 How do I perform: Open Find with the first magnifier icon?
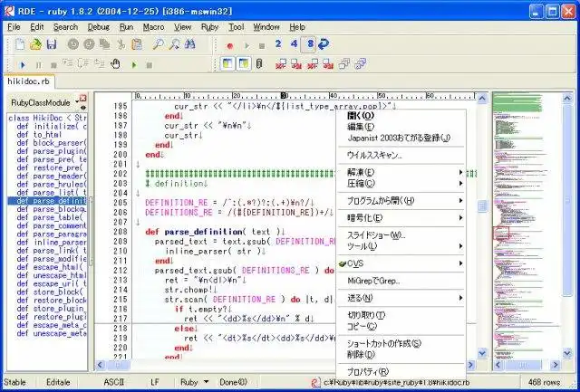click(x=158, y=44)
